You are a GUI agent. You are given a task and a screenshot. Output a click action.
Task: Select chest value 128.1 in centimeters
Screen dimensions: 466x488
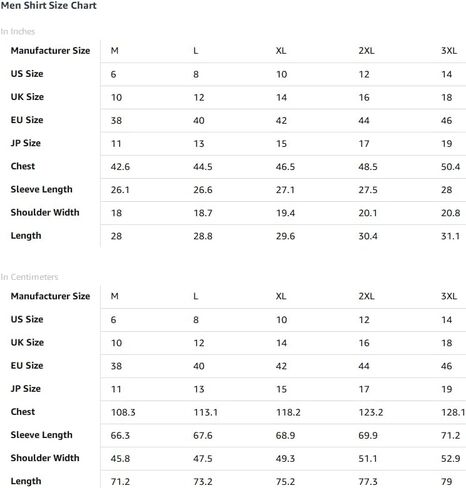tap(453, 412)
